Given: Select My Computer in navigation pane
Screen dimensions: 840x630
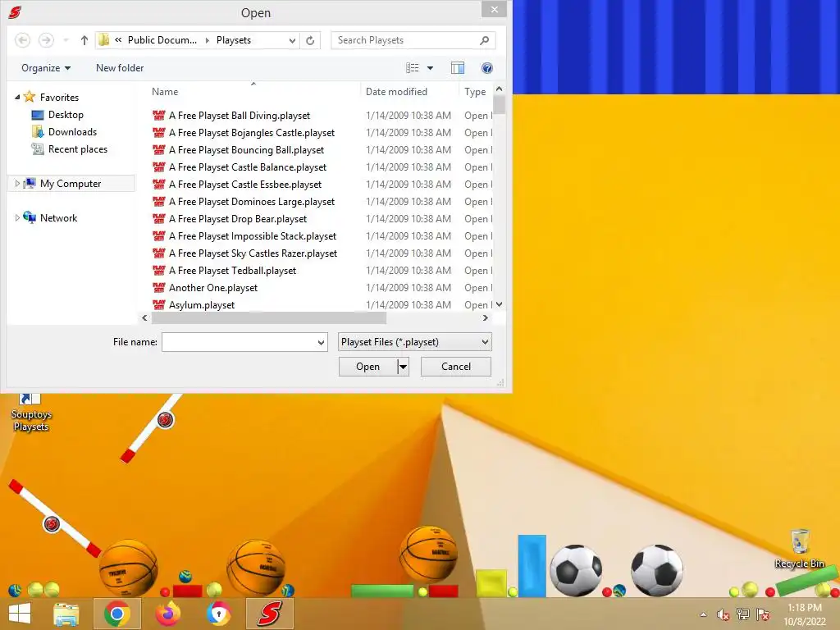Looking at the screenshot, I should 71,184.
